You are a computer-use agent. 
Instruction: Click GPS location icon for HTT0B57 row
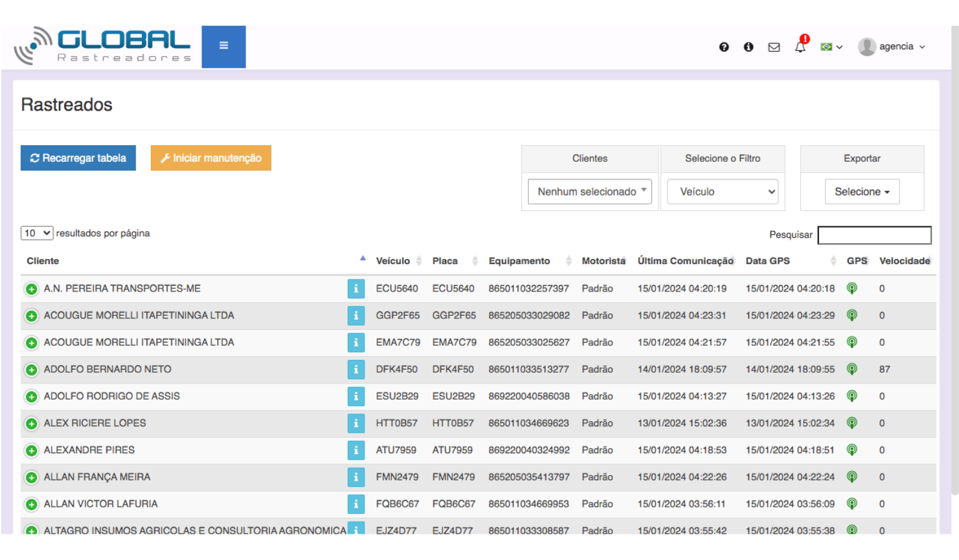click(852, 423)
